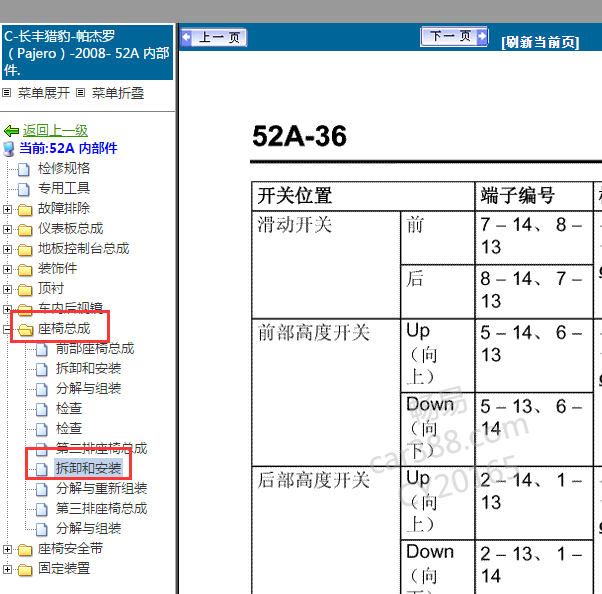602x594 pixels.
Task: Click document icon of highlighted 拆卸和安装
Action: point(41,469)
